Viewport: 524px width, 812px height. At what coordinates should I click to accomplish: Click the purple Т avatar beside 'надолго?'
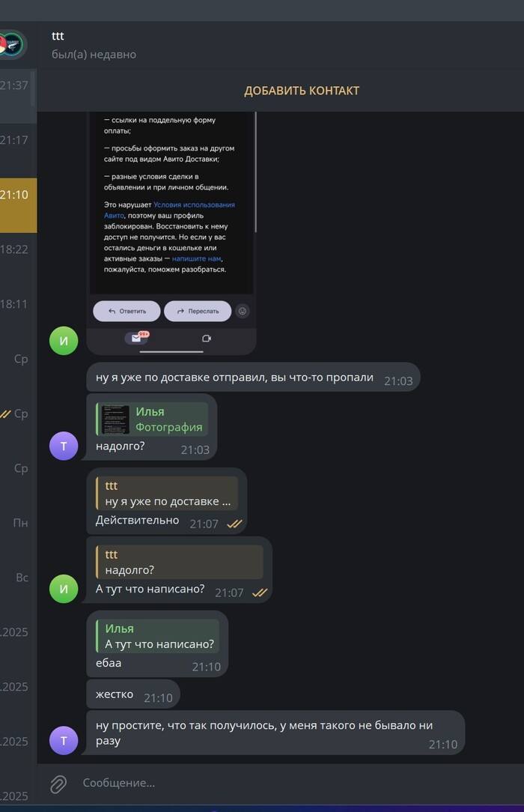coord(64,446)
